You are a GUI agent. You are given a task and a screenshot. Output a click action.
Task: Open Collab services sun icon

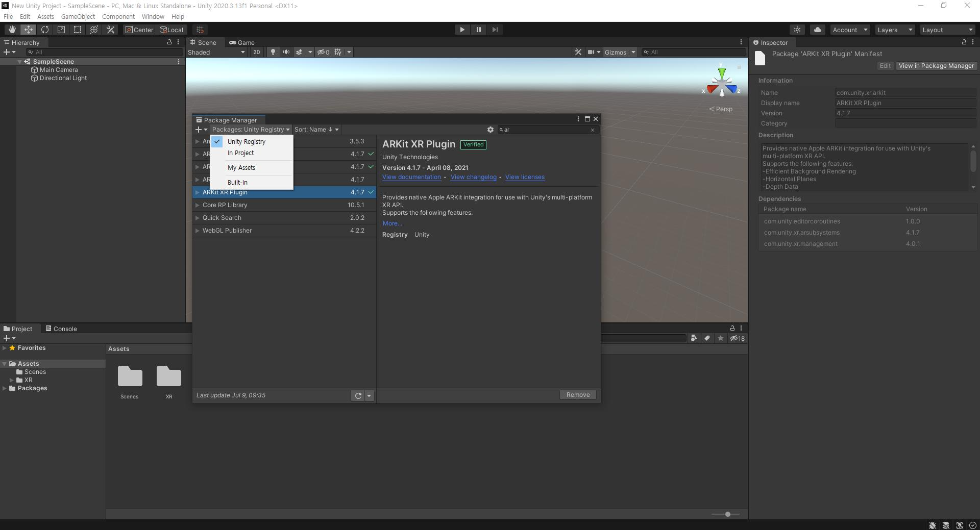coord(797,30)
